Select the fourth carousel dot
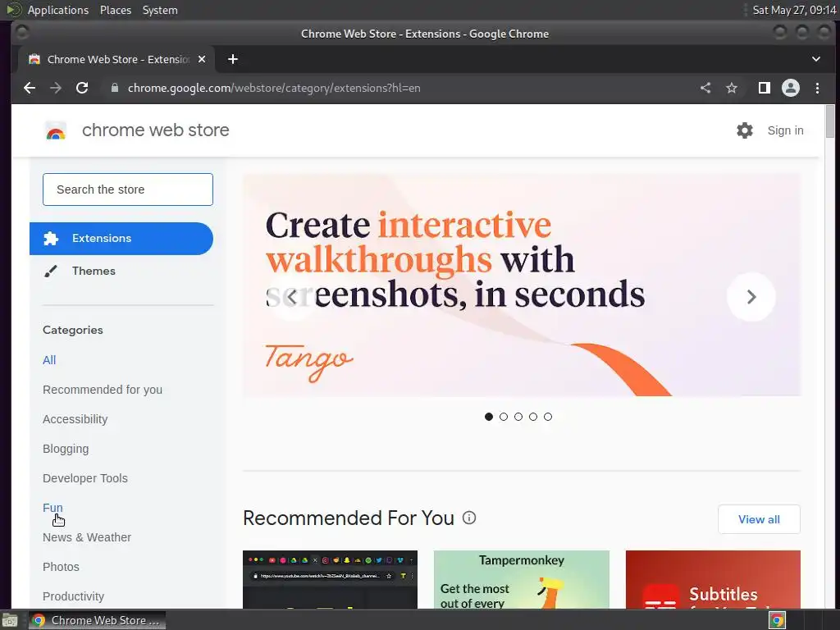 point(533,416)
